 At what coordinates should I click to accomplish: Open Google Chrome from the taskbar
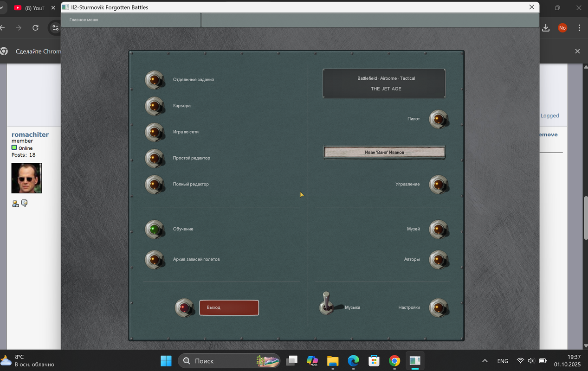pyautogui.click(x=394, y=360)
